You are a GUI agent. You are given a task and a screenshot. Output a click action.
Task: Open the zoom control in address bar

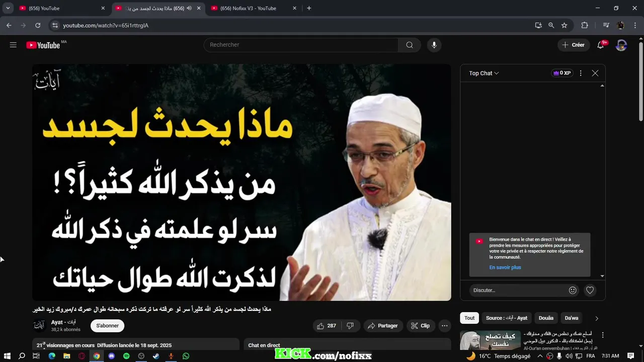(x=551, y=25)
